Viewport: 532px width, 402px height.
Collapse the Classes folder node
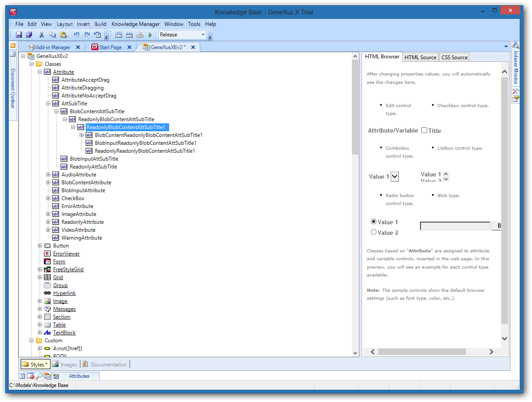click(32, 64)
